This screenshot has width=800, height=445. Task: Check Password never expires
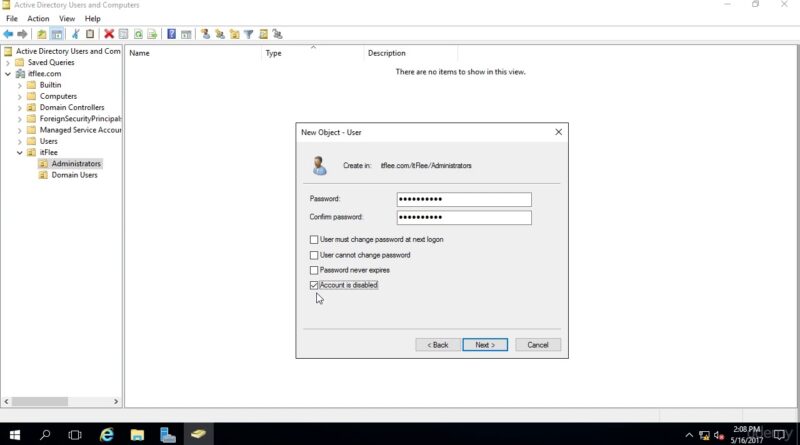[x=314, y=270]
